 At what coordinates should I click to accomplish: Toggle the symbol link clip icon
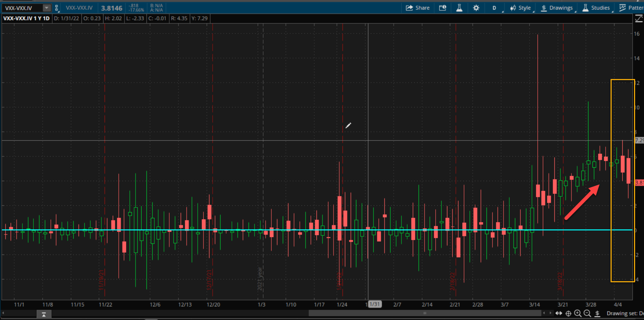[x=57, y=8]
